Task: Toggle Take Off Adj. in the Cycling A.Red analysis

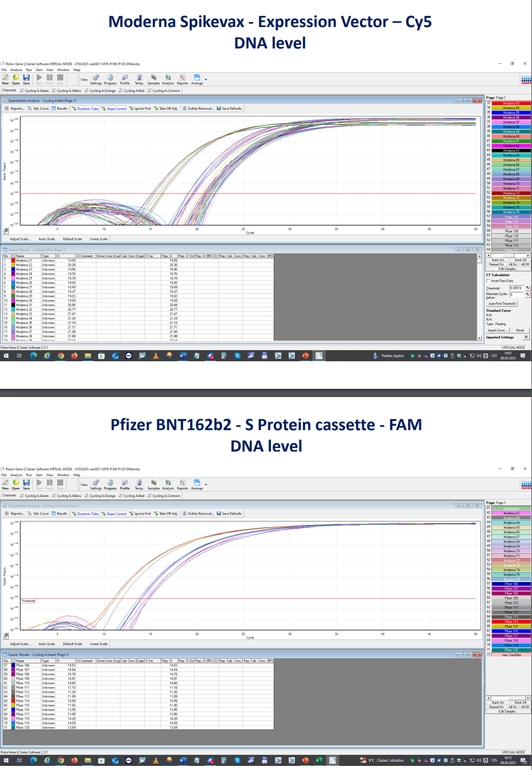Action: pyautogui.click(x=165, y=109)
